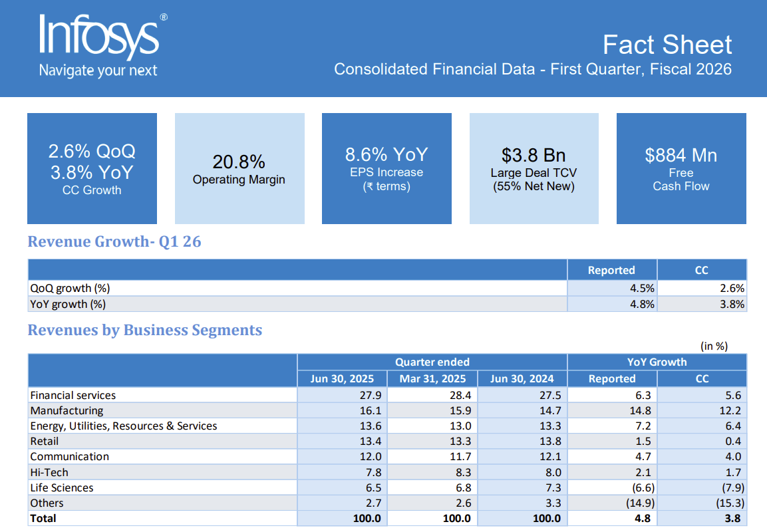The width and height of the screenshot is (767, 532).
Task: Click the $3.8 Bn Large Deal TCV tile
Action: pos(534,169)
